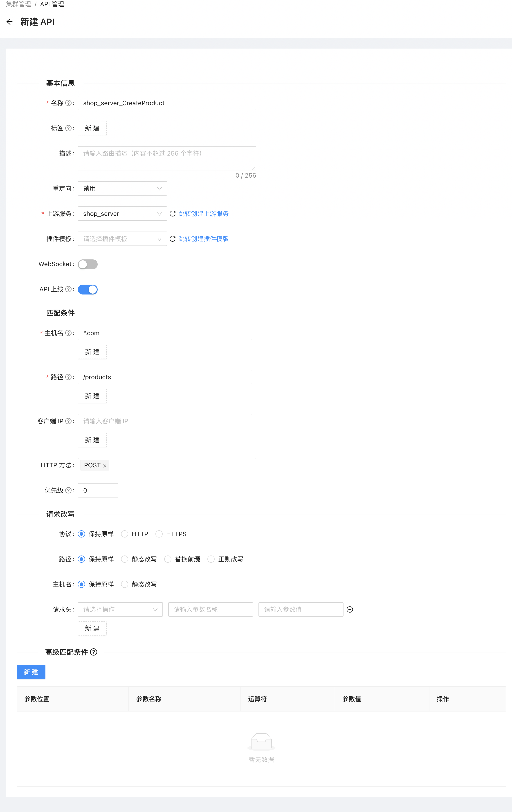
Task: Open the 重定向 dropdown
Action: click(123, 188)
